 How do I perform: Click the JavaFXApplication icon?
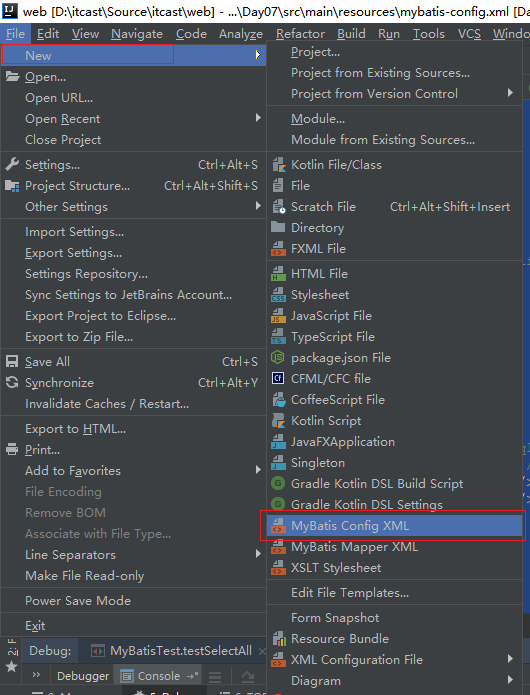[x=278, y=441]
